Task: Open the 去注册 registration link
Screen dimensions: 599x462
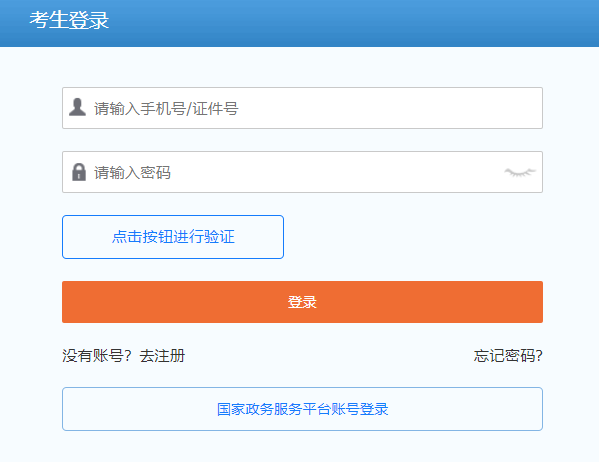Action: click(x=162, y=356)
